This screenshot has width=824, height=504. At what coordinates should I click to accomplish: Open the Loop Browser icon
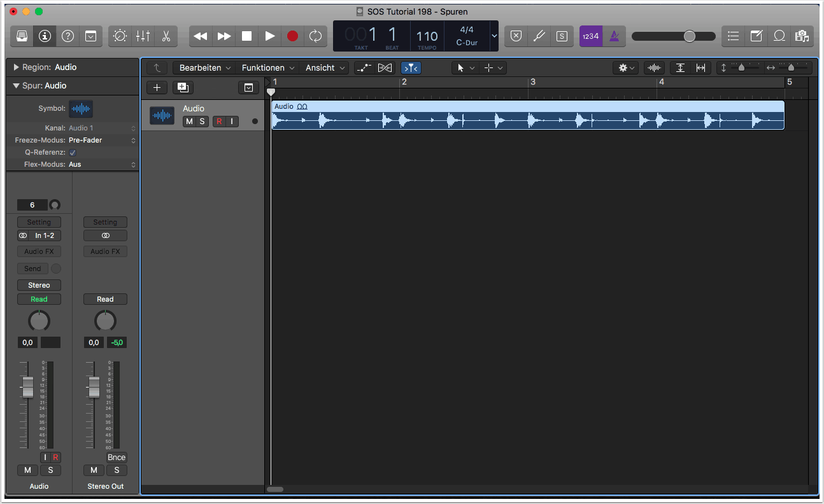[779, 36]
